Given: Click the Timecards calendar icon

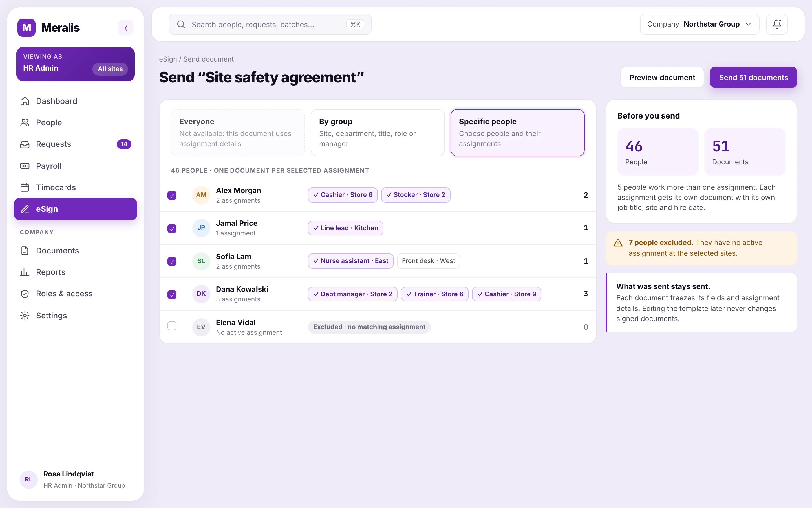Looking at the screenshot, I should [25, 187].
